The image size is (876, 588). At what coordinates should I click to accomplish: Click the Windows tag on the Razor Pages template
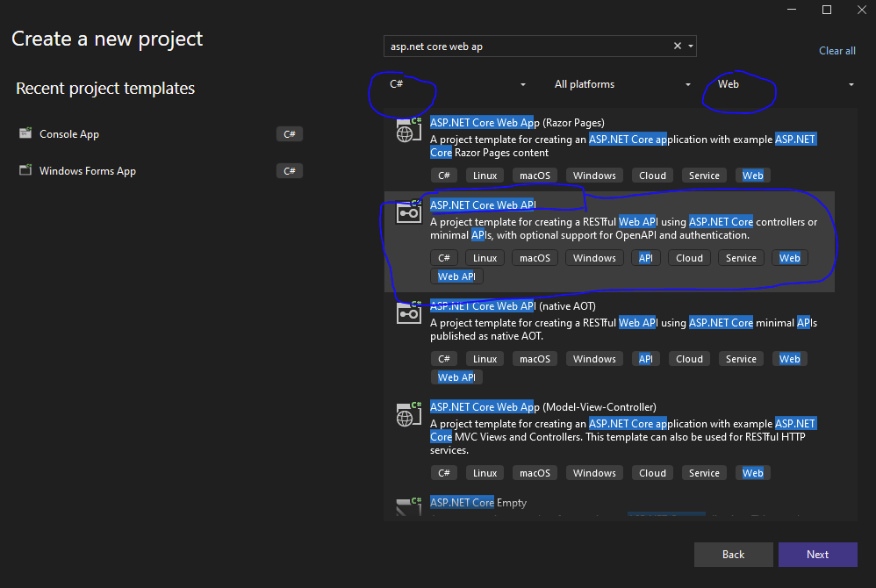594,176
